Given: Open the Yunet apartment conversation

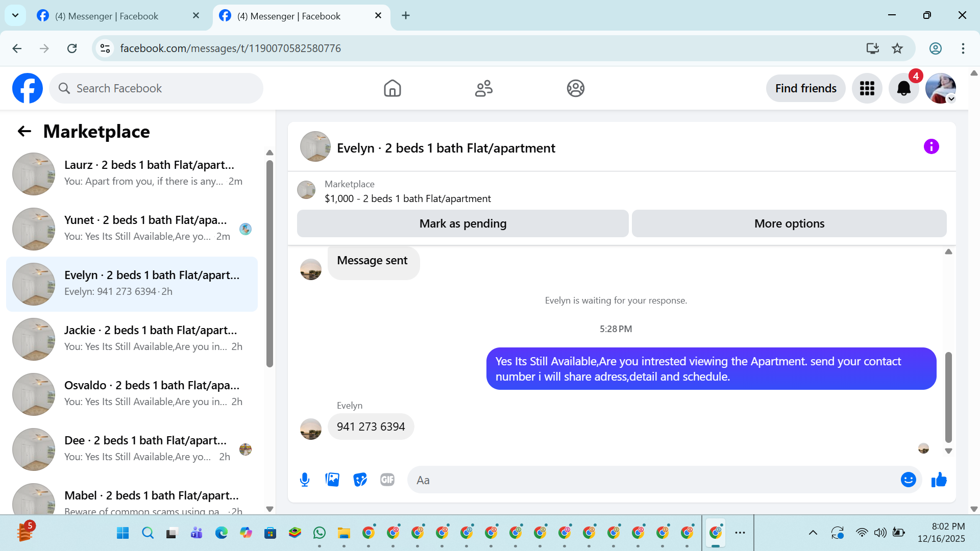Looking at the screenshot, I should (x=132, y=229).
